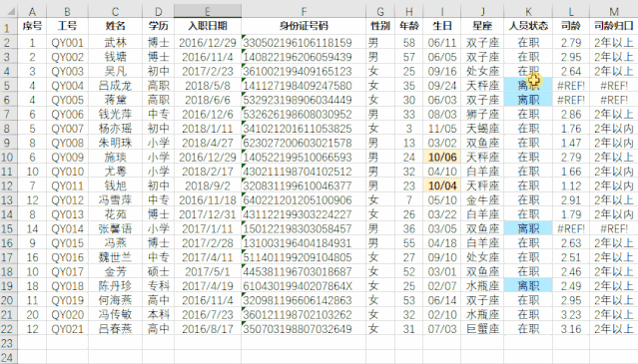The image size is (638, 364).
Task: Click the 星座 header cell
Action: click(x=482, y=26)
